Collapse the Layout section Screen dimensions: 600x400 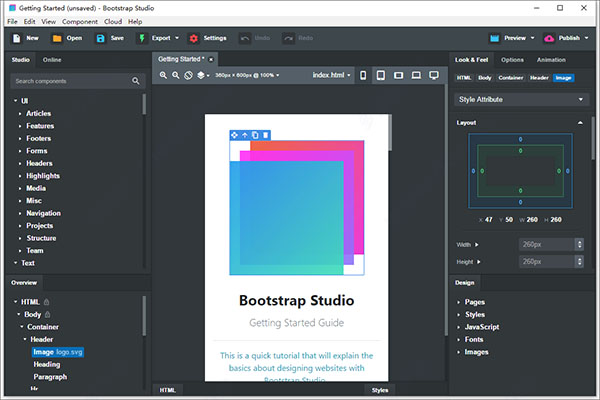click(x=580, y=123)
